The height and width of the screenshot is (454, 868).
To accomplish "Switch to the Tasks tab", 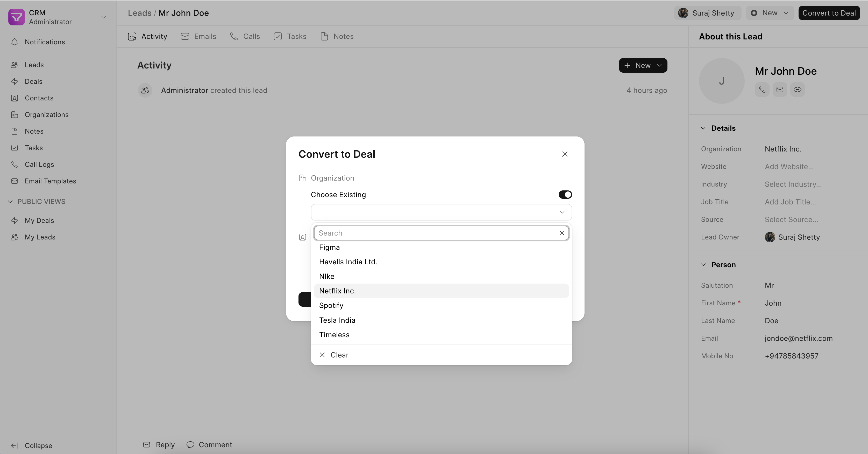I will (290, 36).
